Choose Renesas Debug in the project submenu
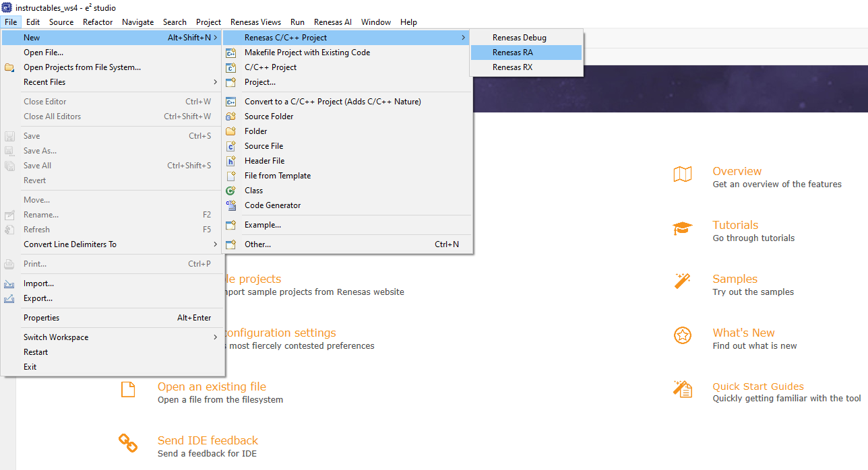The image size is (868, 470). tap(526, 38)
